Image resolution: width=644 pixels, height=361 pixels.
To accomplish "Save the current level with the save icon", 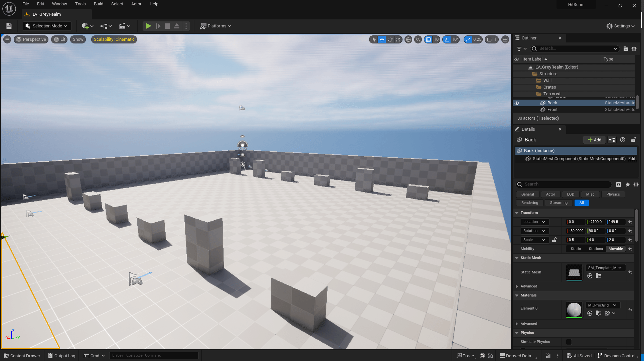I will 8,26.
